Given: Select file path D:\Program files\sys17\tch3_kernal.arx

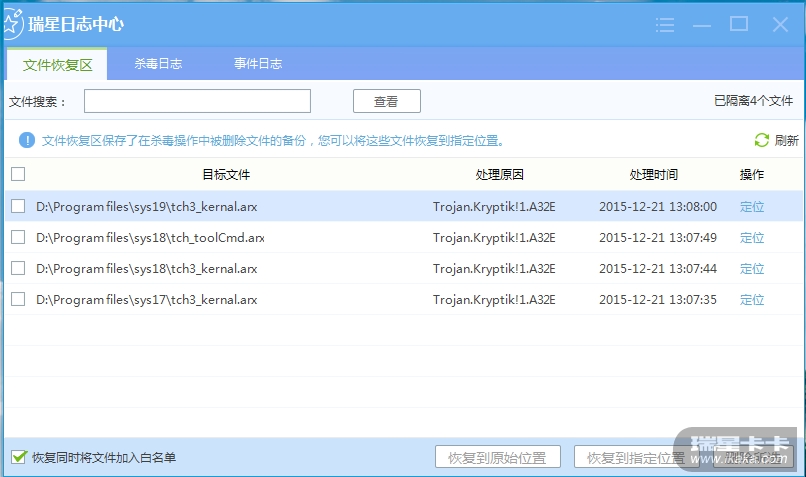Looking at the screenshot, I should click(146, 299).
